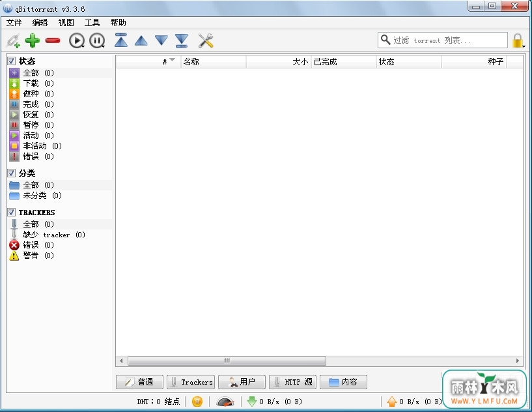This screenshot has height=412, width=532.
Task: Select the 警告 (0) tracker filter
Action: click(60, 256)
